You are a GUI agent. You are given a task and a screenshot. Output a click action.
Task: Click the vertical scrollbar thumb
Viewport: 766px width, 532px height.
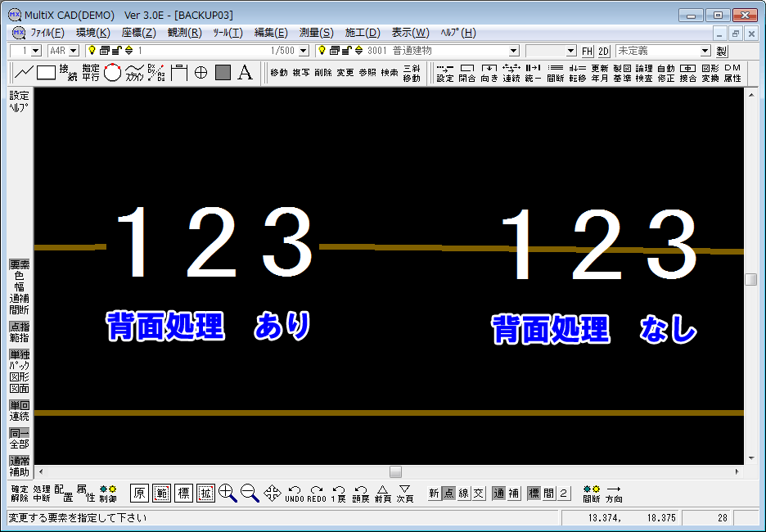750,279
